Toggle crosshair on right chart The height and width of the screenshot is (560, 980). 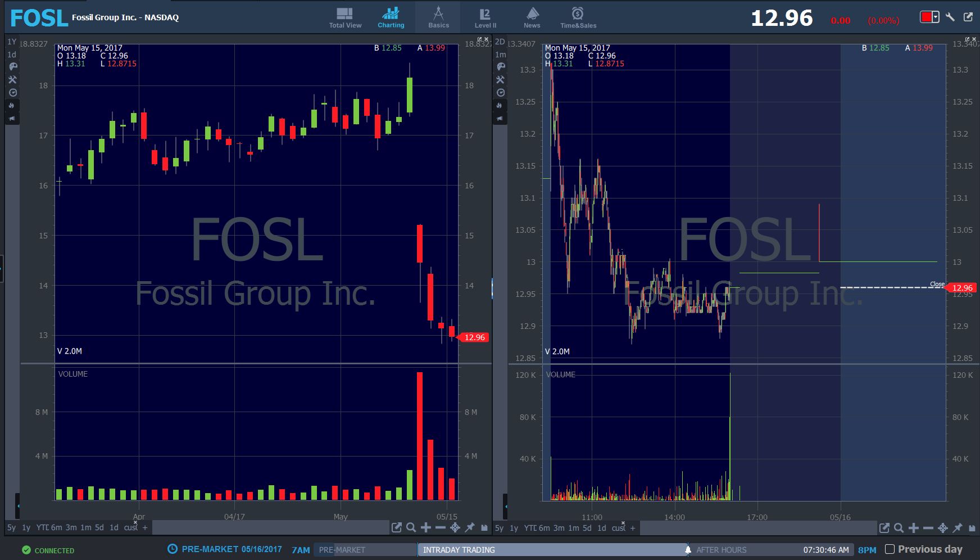pos(943,527)
